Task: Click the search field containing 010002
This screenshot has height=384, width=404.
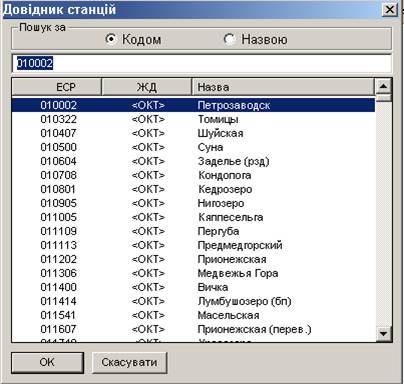Action: tap(201, 63)
